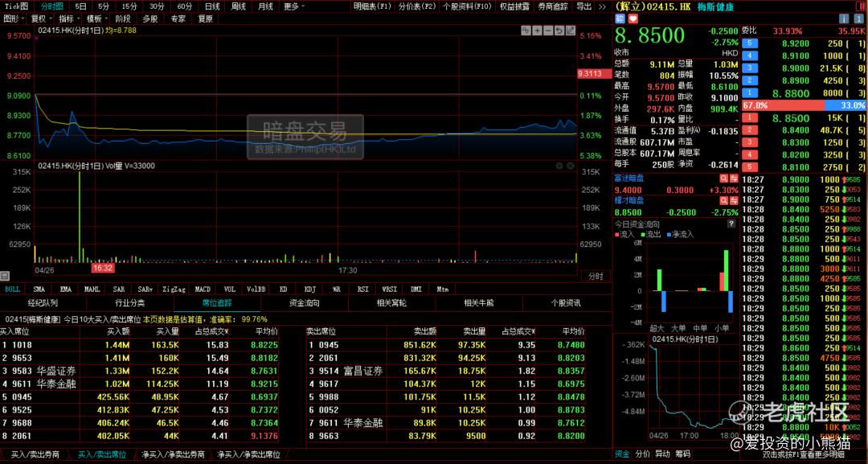Viewport: 868px width, 464px height.
Task: Click the 分时 button right of time axis
Action: click(595, 276)
